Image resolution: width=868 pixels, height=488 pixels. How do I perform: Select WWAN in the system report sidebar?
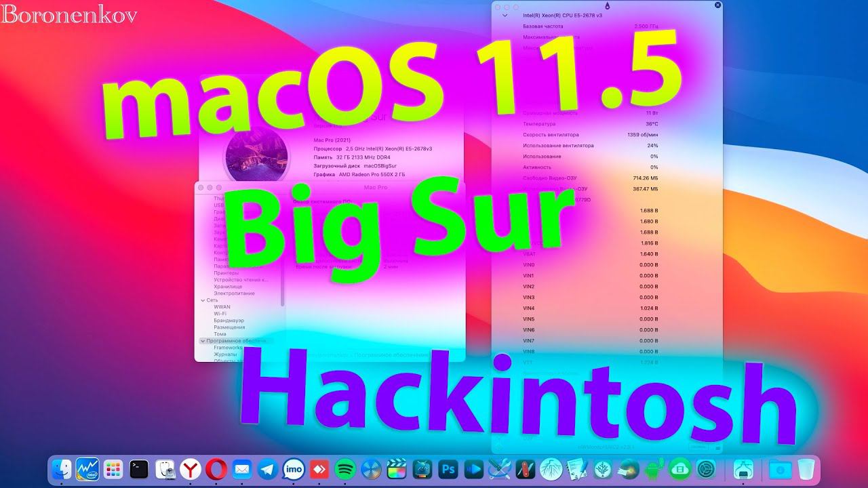[222, 307]
